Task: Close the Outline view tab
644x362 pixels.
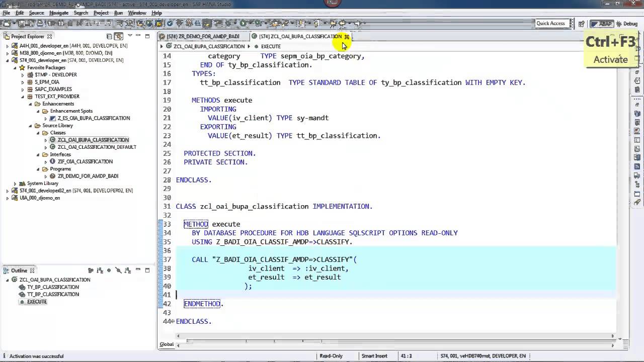Action: point(32,270)
